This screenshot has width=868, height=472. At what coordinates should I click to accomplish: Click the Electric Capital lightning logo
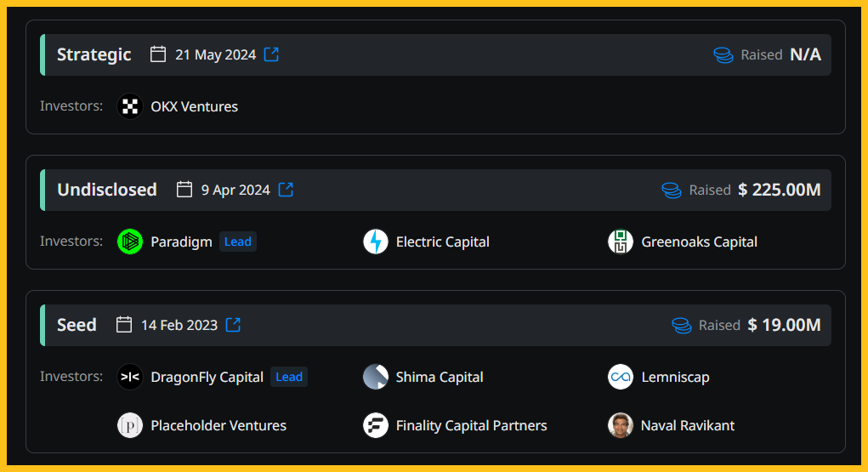coord(375,242)
